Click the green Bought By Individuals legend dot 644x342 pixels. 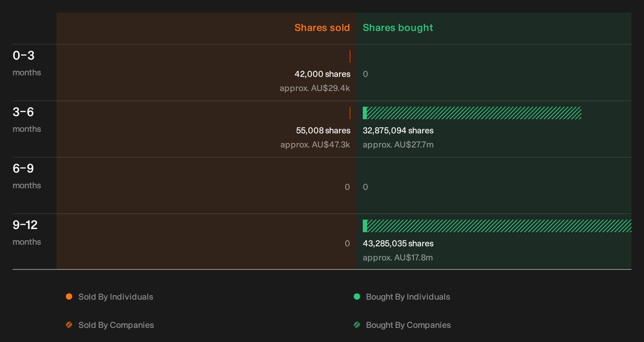pyautogui.click(x=357, y=297)
